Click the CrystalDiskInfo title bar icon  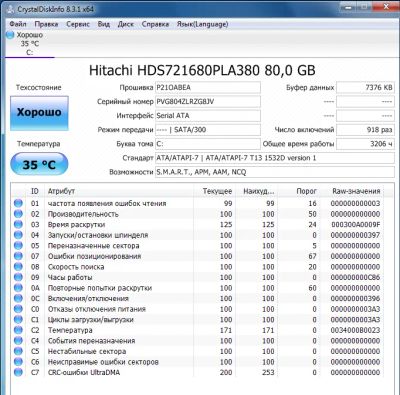11,9
